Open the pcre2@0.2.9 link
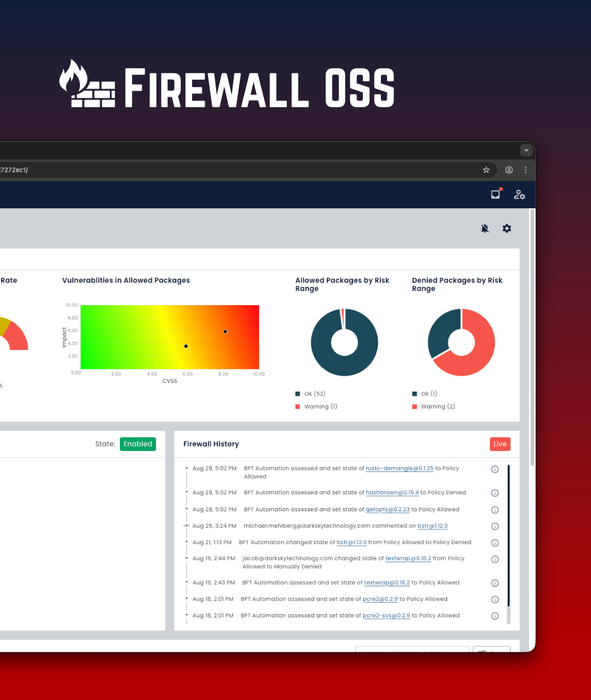The height and width of the screenshot is (700, 591). 380,599
